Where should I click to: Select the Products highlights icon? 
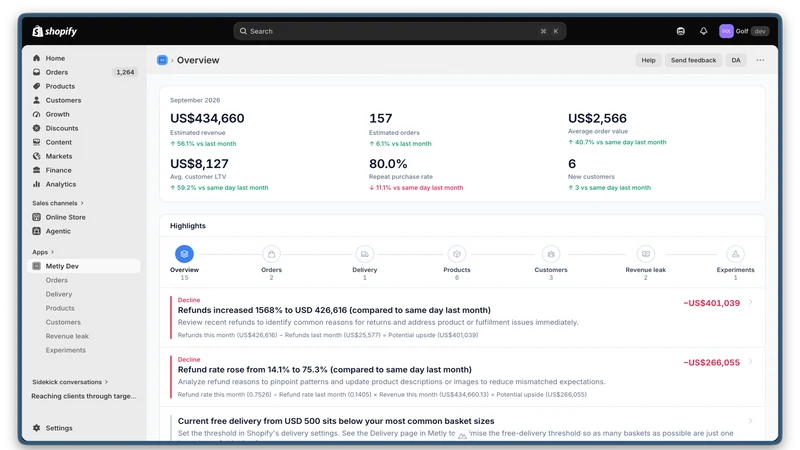[457, 254]
